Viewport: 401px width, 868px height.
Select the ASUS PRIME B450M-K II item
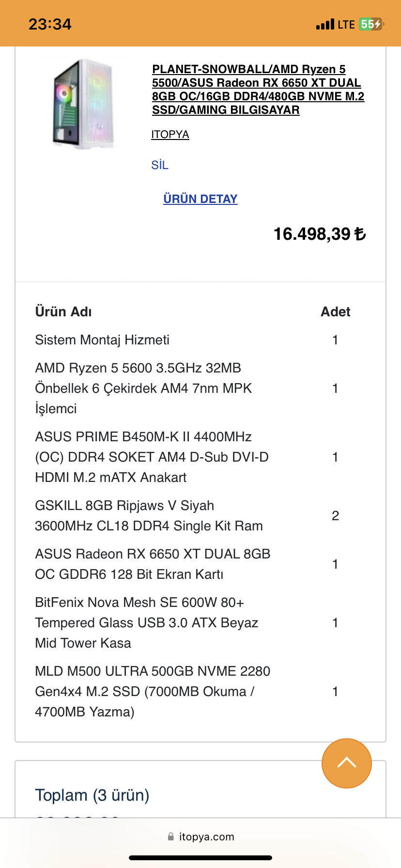pyautogui.click(x=152, y=457)
